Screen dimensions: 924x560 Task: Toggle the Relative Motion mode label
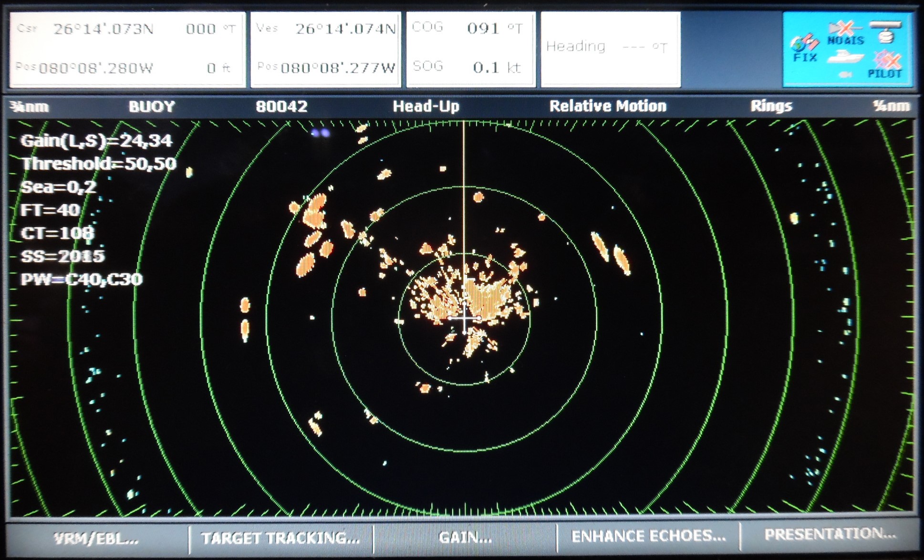[x=608, y=106]
